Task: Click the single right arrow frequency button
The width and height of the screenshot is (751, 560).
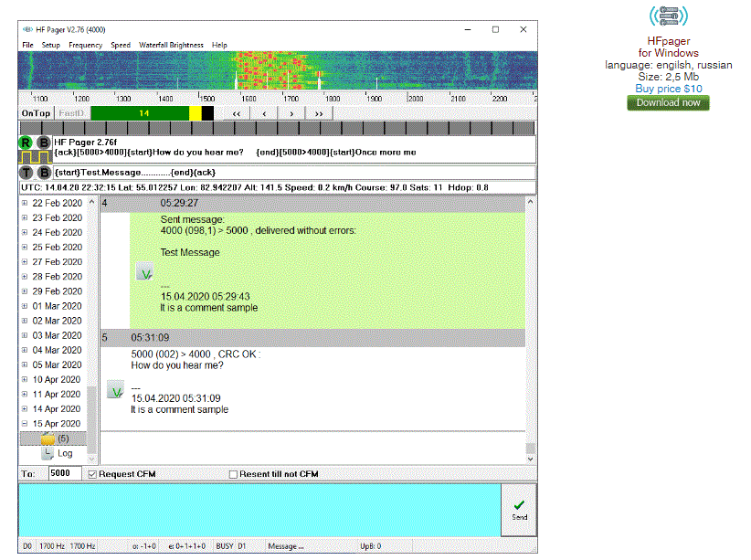Action: (291, 113)
